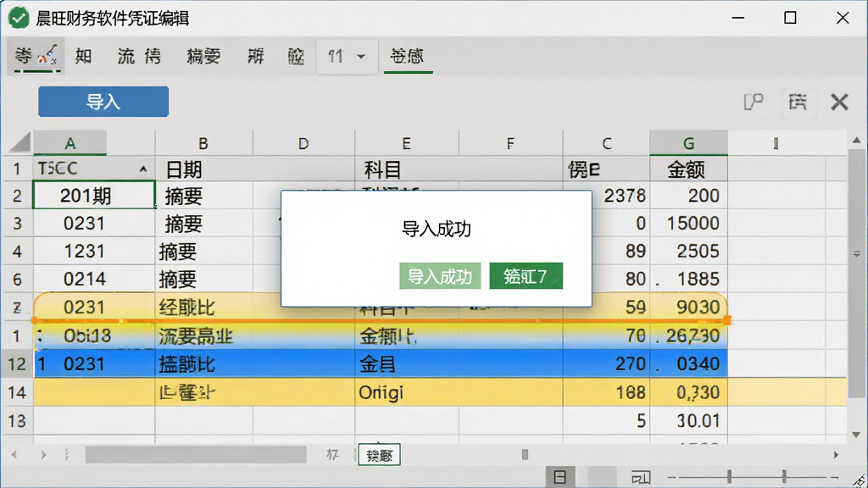This screenshot has width=868, height=488.
Task: Close the import panel with the X
Action: click(x=839, y=103)
